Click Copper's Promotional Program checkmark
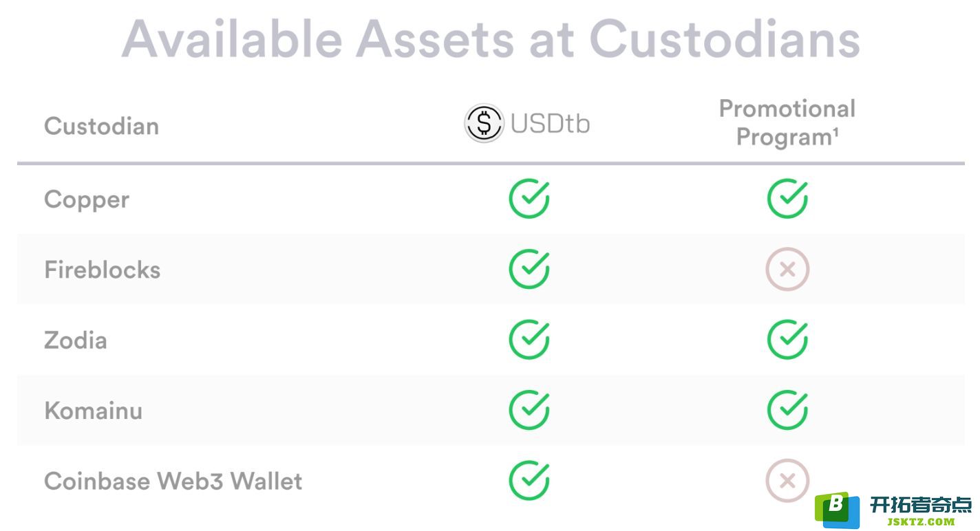980x531 pixels. [x=787, y=199]
